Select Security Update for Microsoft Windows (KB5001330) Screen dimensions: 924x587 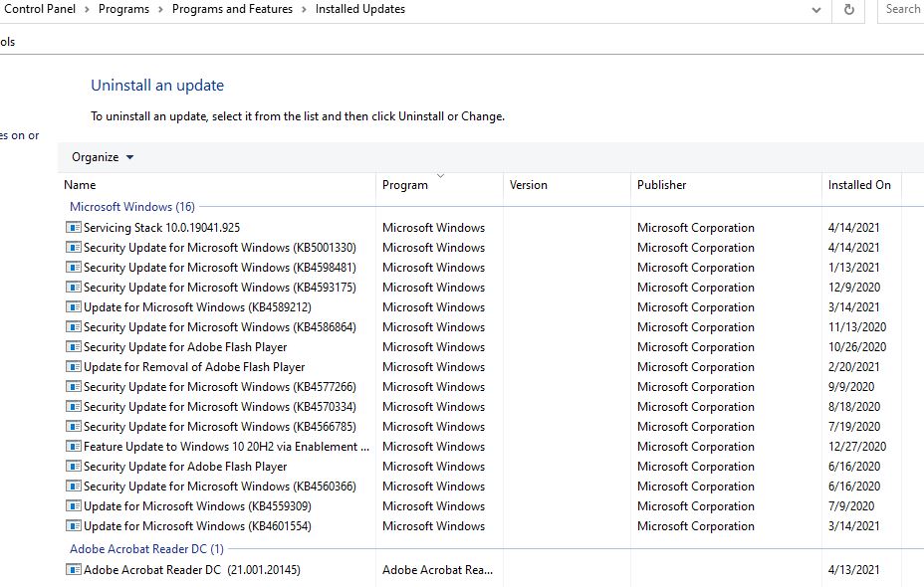220,248
